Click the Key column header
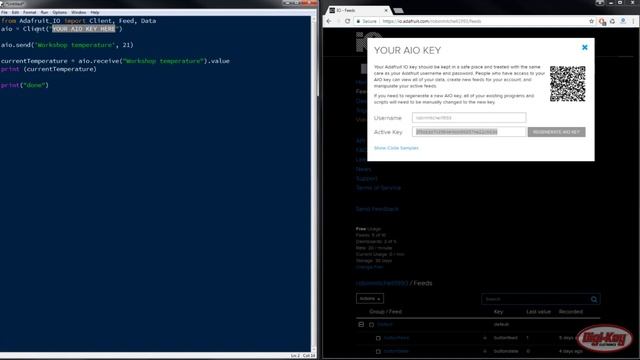 click(498, 311)
